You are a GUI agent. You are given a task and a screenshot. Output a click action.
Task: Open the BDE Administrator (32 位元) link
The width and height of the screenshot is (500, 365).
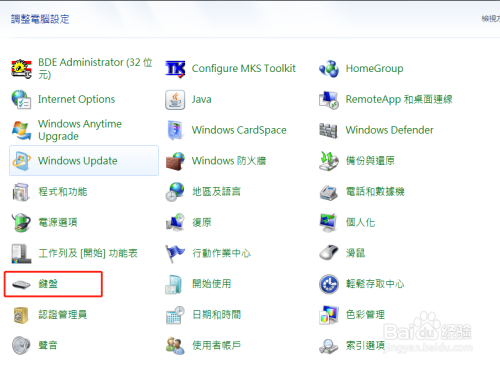(x=95, y=68)
